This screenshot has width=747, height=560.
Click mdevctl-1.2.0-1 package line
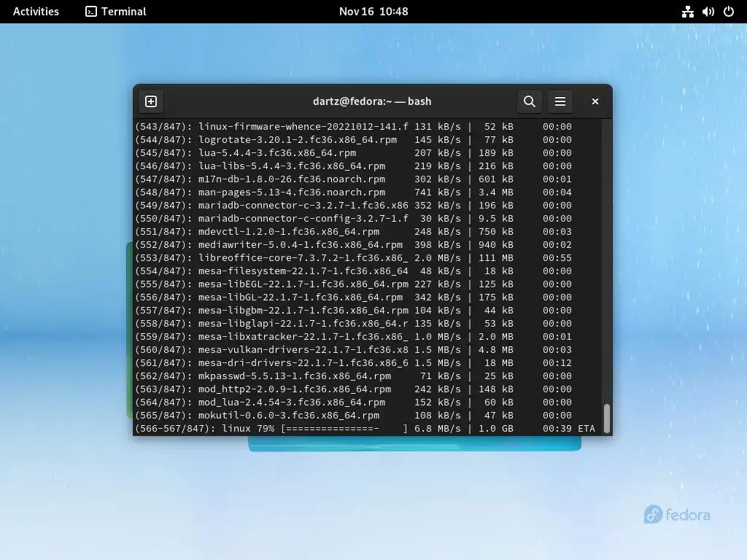coord(353,231)
